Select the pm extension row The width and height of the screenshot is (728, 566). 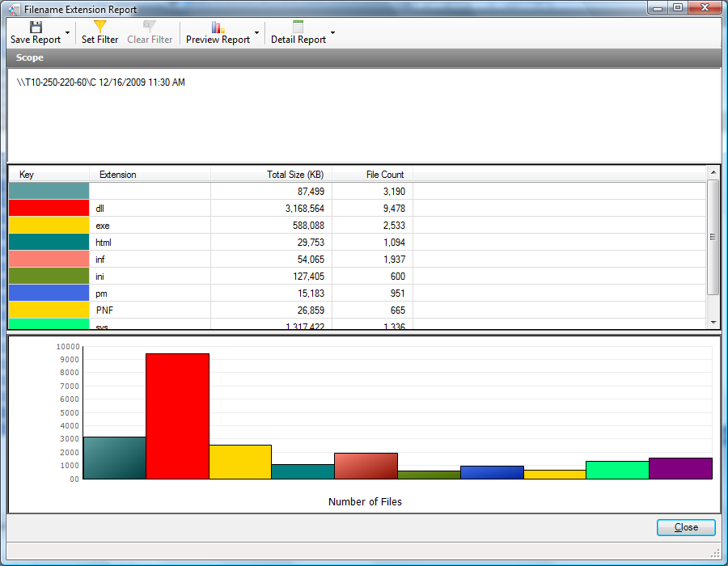pyautogui.click(x=358, y=294)
